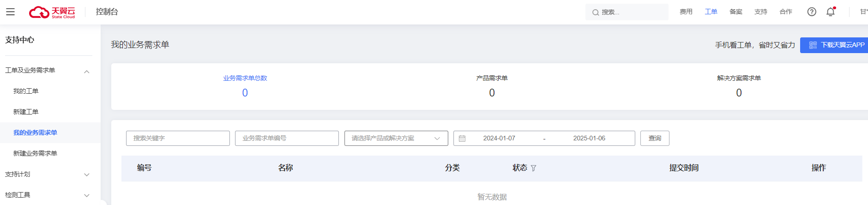This screenshot has height=205, width=868.
Task: Click the 下载天翼云APP button
Action: click(x=834, y=45)
